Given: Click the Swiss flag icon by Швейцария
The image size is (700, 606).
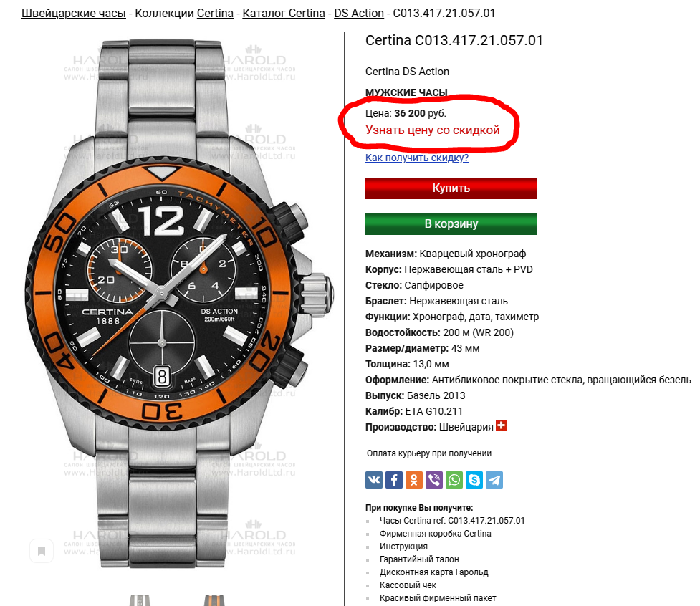Looking at the screenshot, I should pyautogui.click(x=502, y=425).
